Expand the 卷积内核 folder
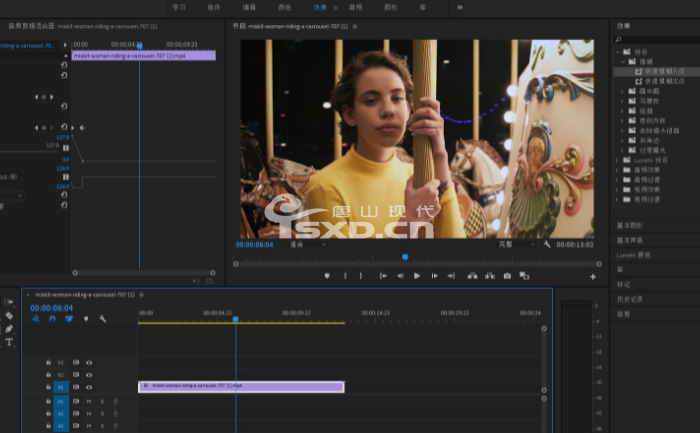This screenshot has width=700, height=433. click(622, 121)
